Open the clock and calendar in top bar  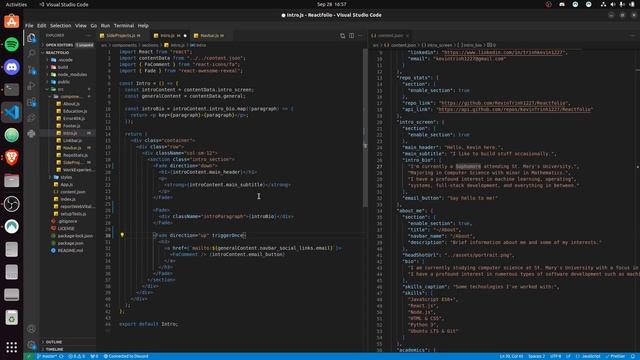click(x=331, y=4)
